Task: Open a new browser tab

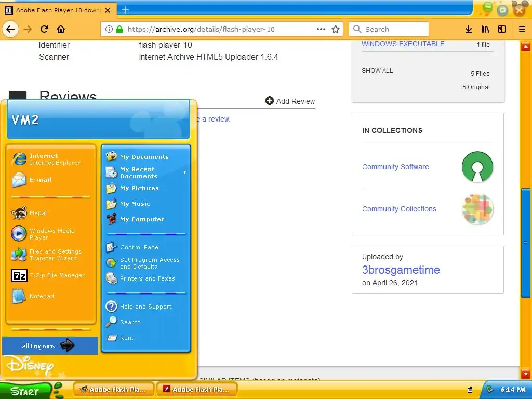Action: point(125,10)
